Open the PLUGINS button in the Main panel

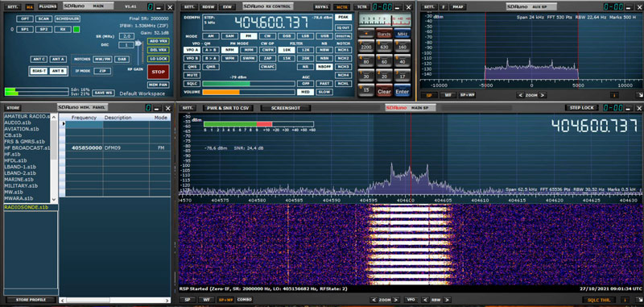(x=48, y=6)
